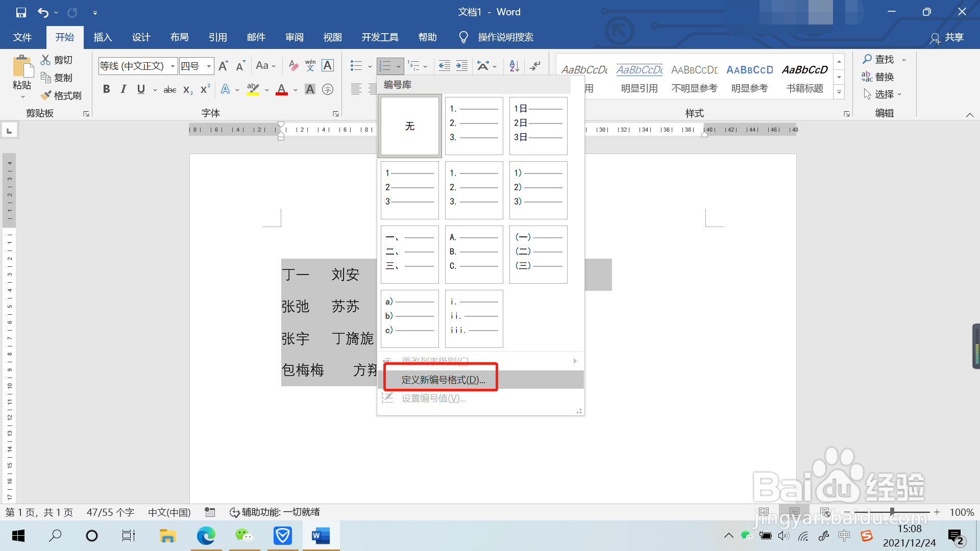Click the 共享 share button

[x=947, y=37]
